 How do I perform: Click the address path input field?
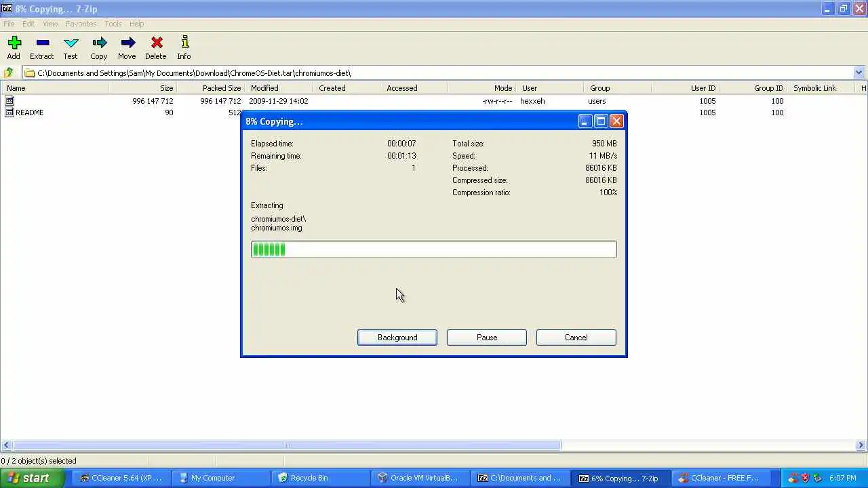click(437, 73)
